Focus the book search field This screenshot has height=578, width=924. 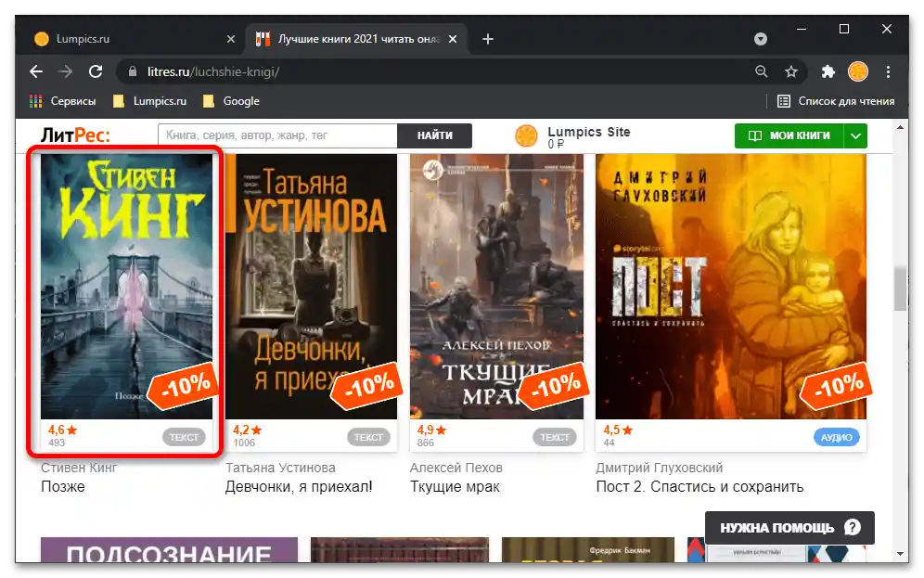pyautogui.click(x=277, y=135)
